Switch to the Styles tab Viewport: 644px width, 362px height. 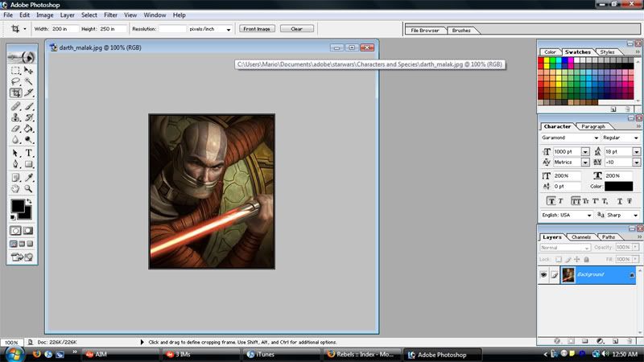tap(607, 52)
